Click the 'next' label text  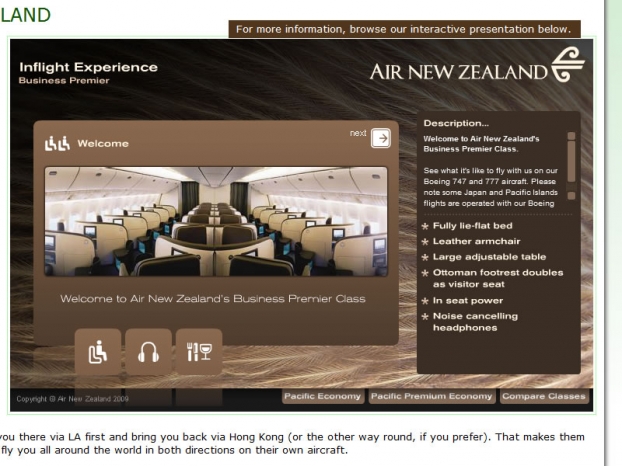click(358, 133)
